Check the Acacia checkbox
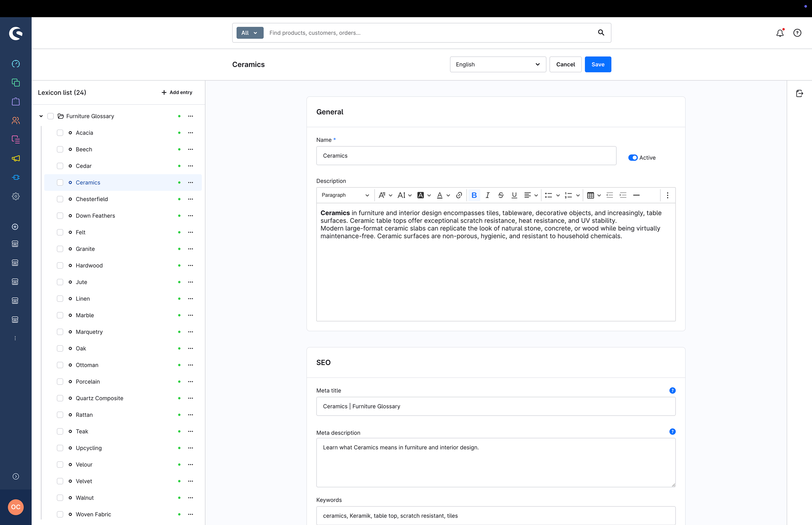Image resolution: width=812 pixels, height=525 pixels. 60,133
